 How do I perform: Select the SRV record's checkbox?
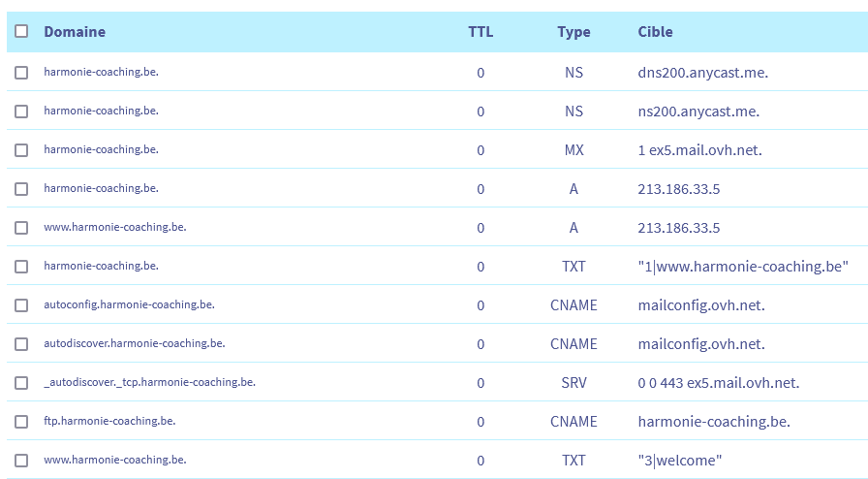(21, 383)
